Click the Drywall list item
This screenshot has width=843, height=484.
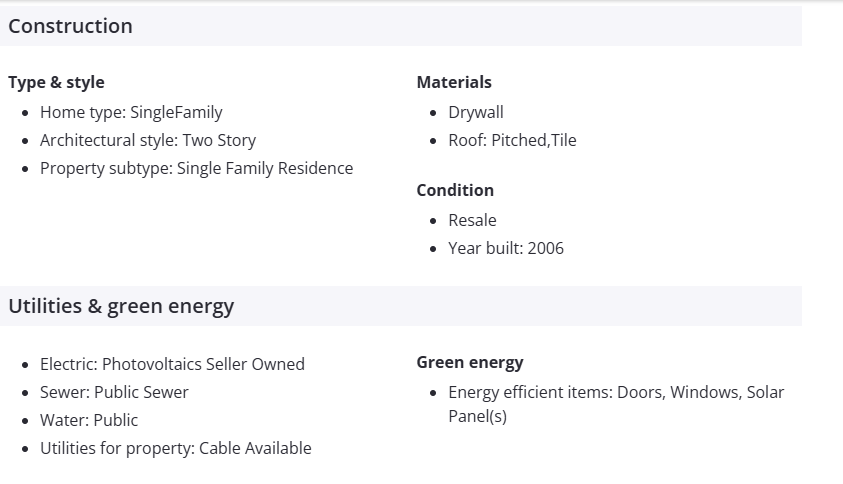(476, 112)
